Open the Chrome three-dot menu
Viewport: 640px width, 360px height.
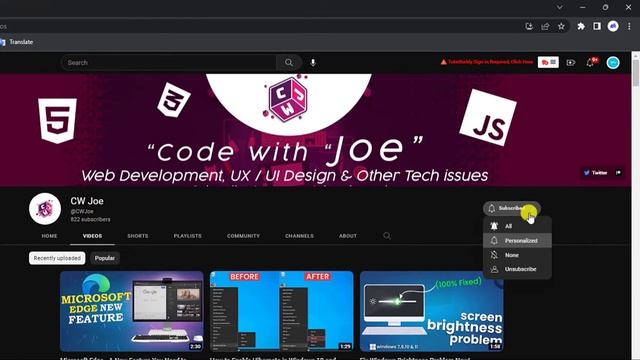click(x=629, y=27)
